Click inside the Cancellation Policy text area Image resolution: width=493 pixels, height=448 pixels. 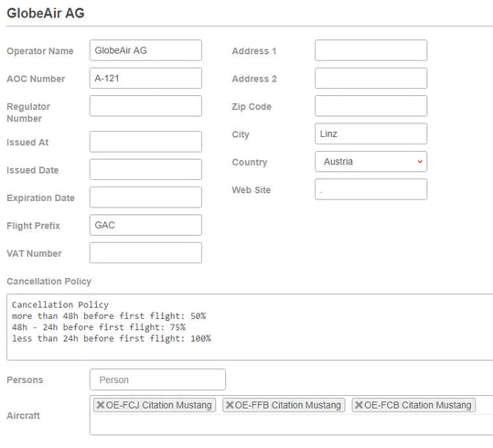click(250, 327)
